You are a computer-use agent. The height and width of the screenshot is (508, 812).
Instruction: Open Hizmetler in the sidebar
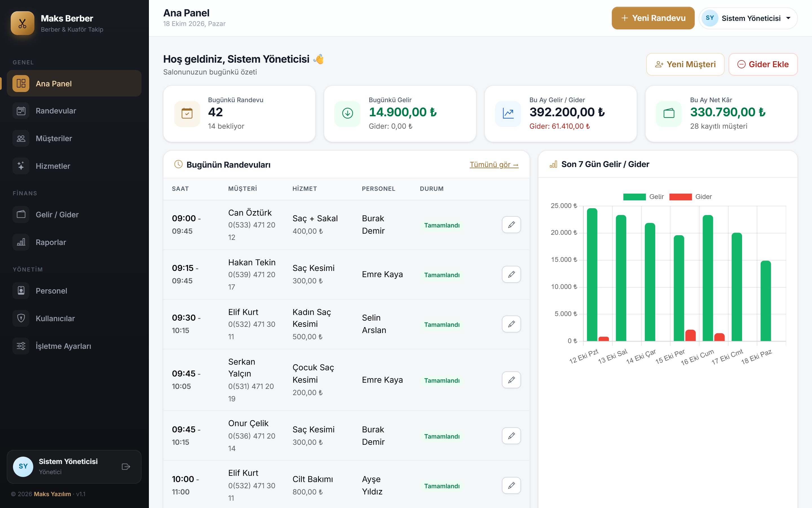point(74,166)
